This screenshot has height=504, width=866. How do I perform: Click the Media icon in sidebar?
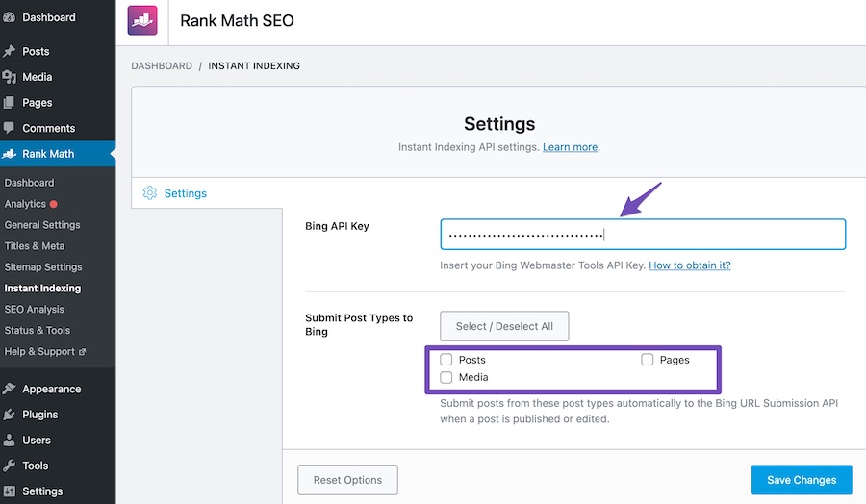pos(9,77)
